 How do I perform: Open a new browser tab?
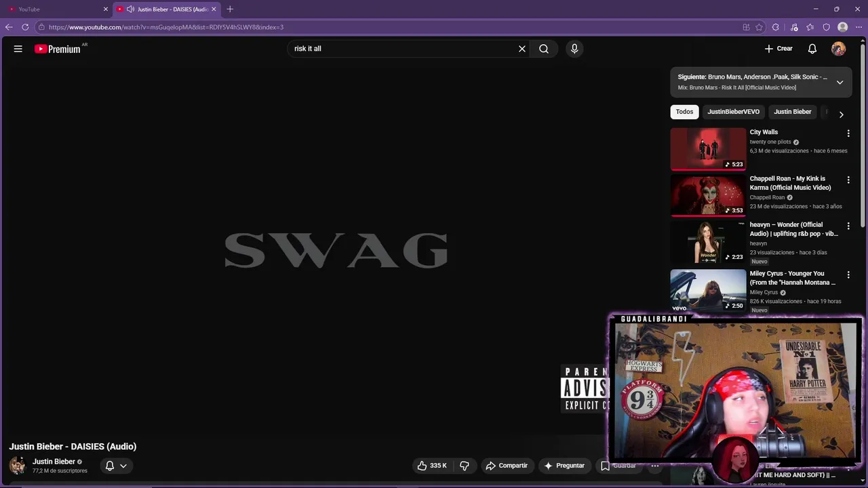[x=230, y=9]
